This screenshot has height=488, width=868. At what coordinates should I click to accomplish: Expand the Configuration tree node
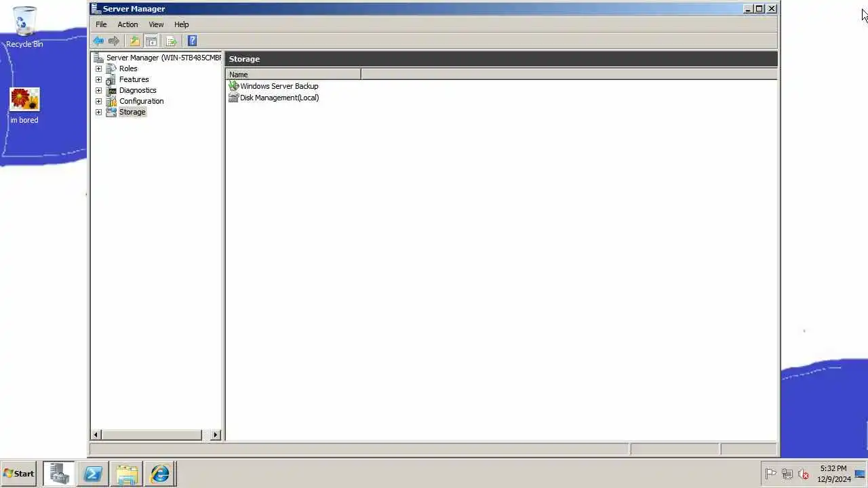coord(98,101)
